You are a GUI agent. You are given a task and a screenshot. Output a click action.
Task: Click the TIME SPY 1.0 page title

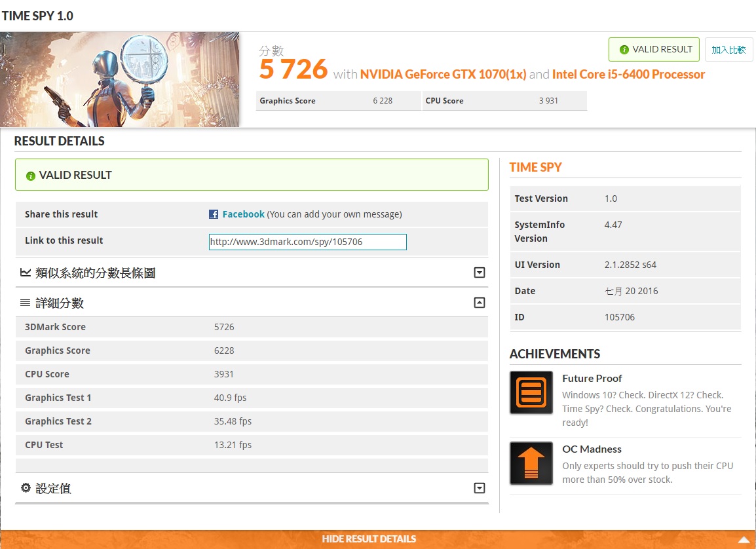37,16
